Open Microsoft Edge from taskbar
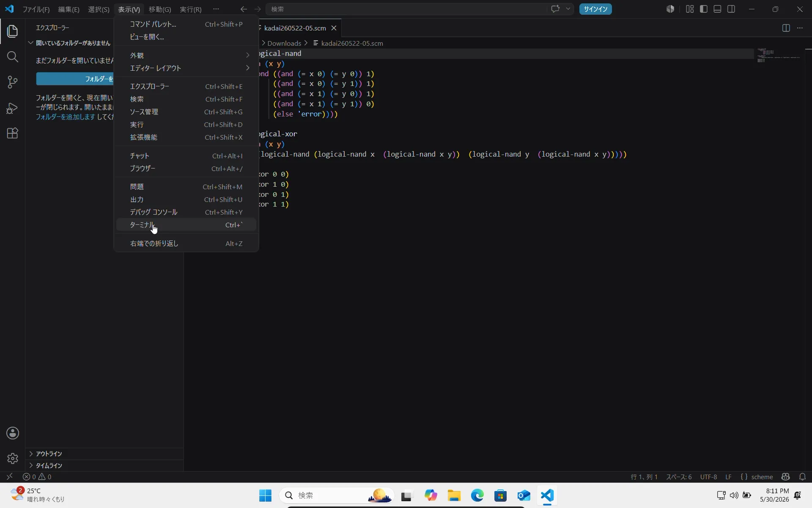The image size is (812, 508). tap(477, 495)
